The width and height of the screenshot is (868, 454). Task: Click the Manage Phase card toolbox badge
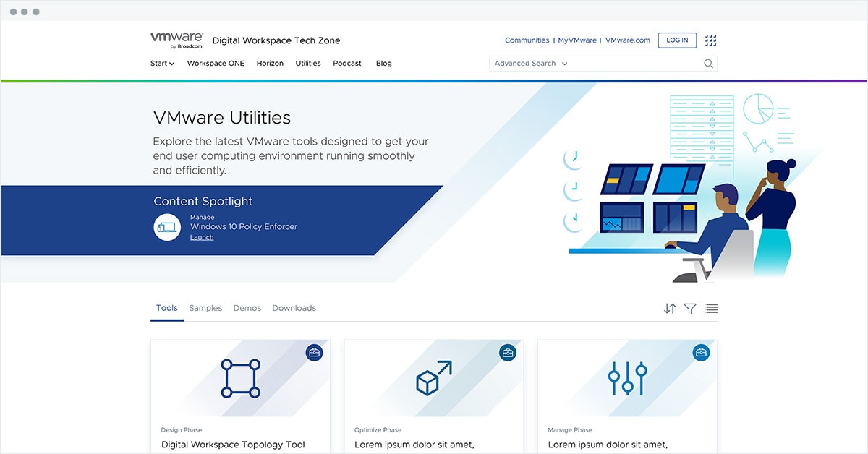click(701, 353)
